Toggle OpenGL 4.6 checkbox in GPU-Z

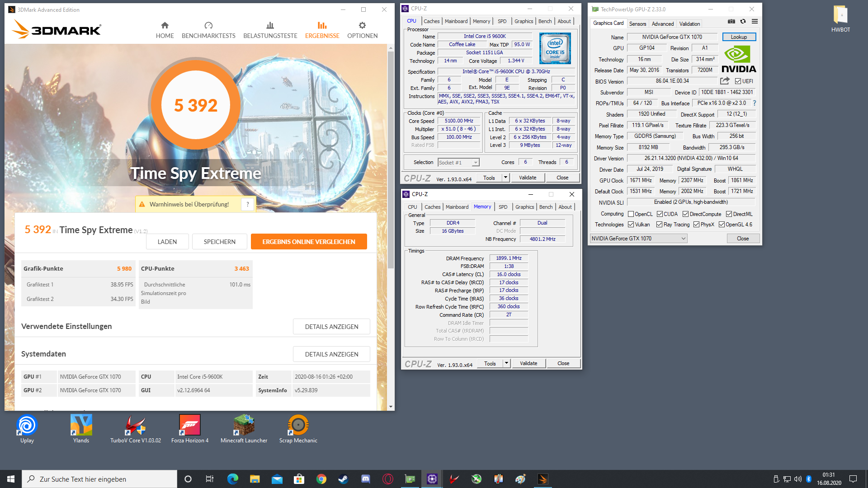(722, 225)
